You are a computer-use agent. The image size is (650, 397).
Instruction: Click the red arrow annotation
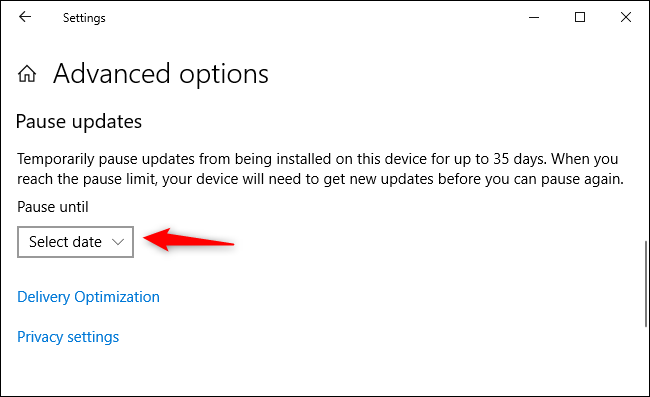[x=189, y=240]
